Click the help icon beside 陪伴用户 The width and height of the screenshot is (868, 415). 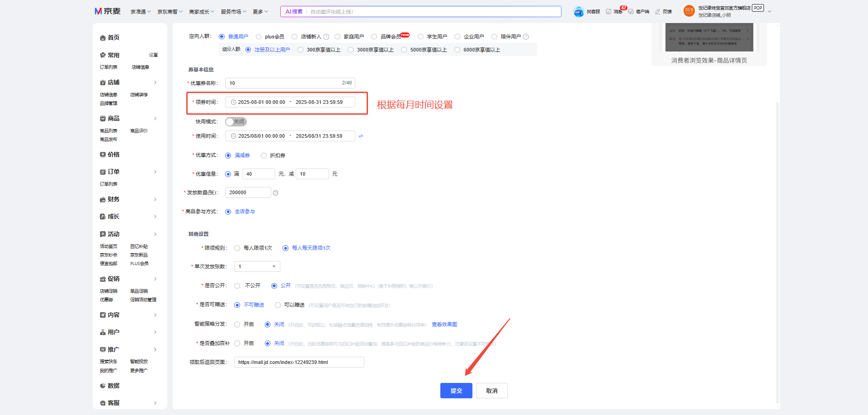pos(526,37)
